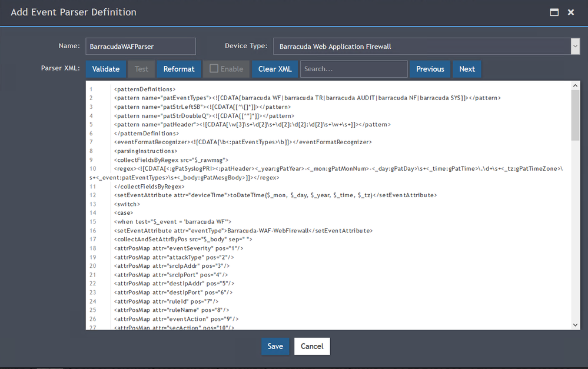This screenshot has height=369, width=588.
Task: Click line number 20 in the gutter
Action: coord(92,266)
